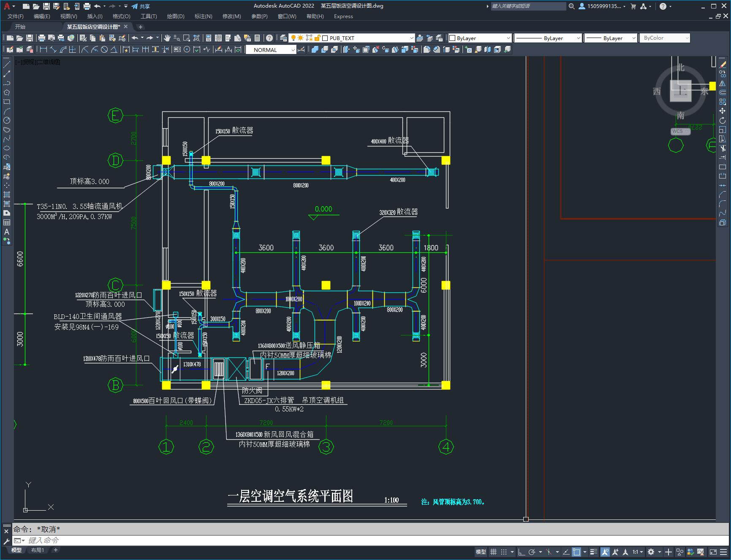Select the Multiline Text (A) tool

(7, 232)
